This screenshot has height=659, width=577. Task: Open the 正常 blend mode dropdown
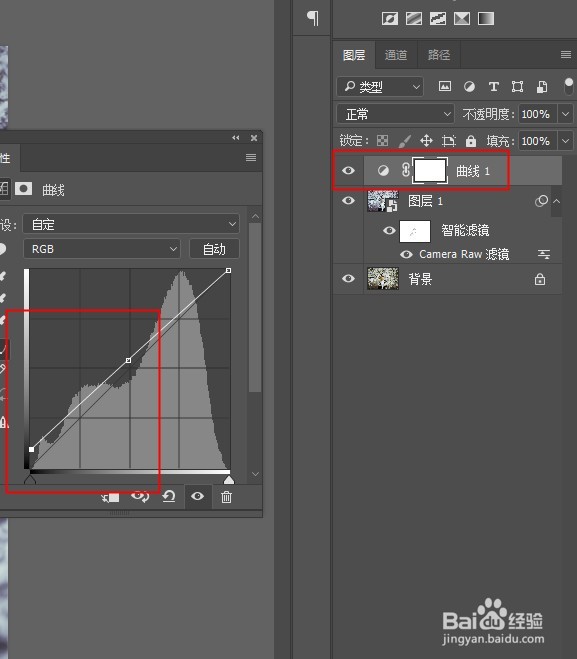395,114
